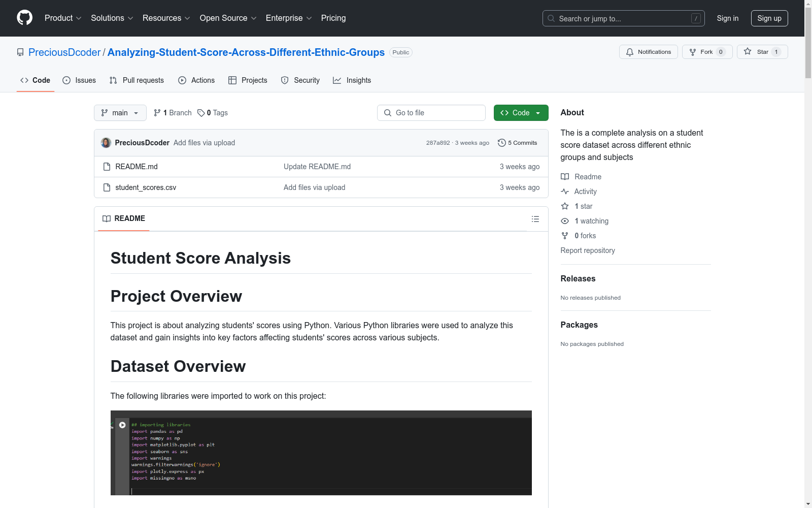This screenshot has width=812, height=508.
Task: Click Report repository
Action: tap(588, 250)
